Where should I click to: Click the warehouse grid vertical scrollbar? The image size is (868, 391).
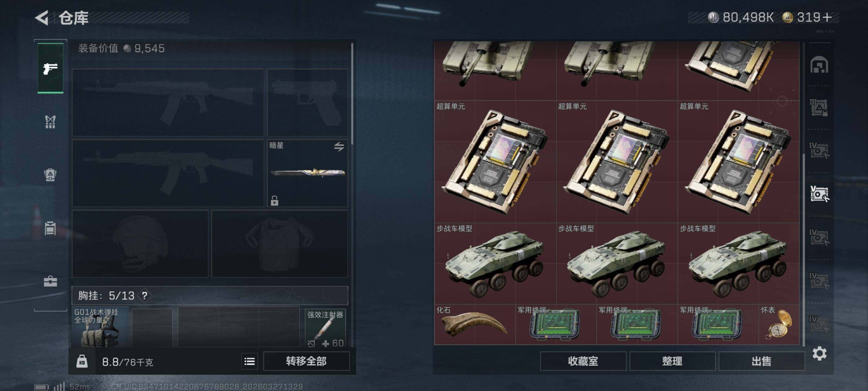804,249
